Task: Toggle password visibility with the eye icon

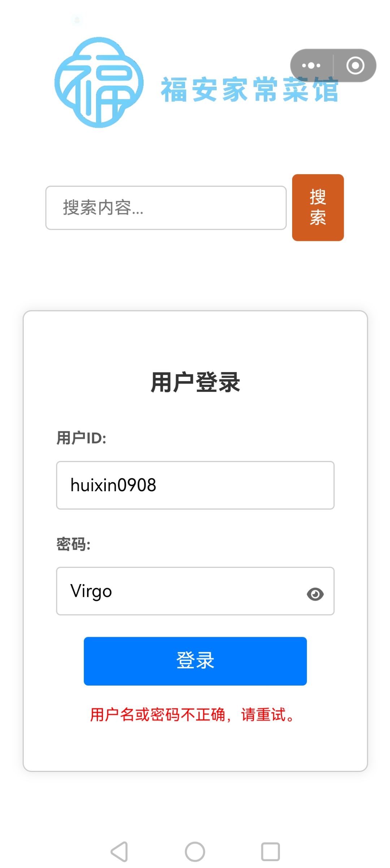Action: 315,594
